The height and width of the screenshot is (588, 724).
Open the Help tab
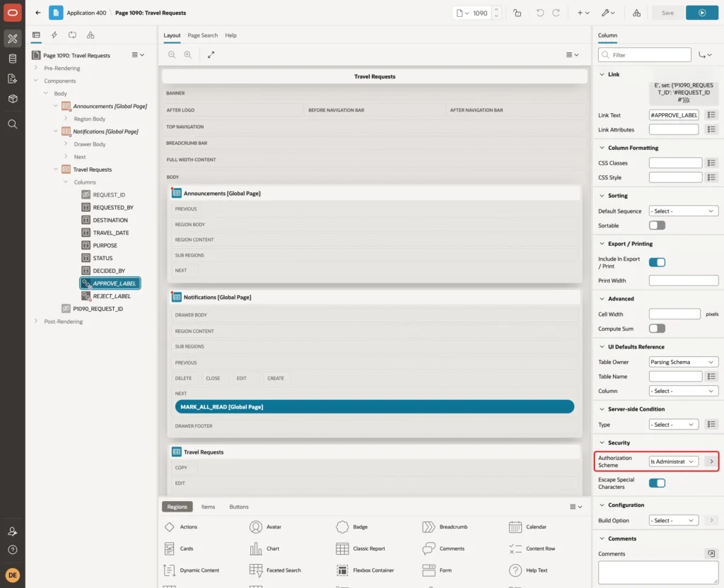click(231, 35)
